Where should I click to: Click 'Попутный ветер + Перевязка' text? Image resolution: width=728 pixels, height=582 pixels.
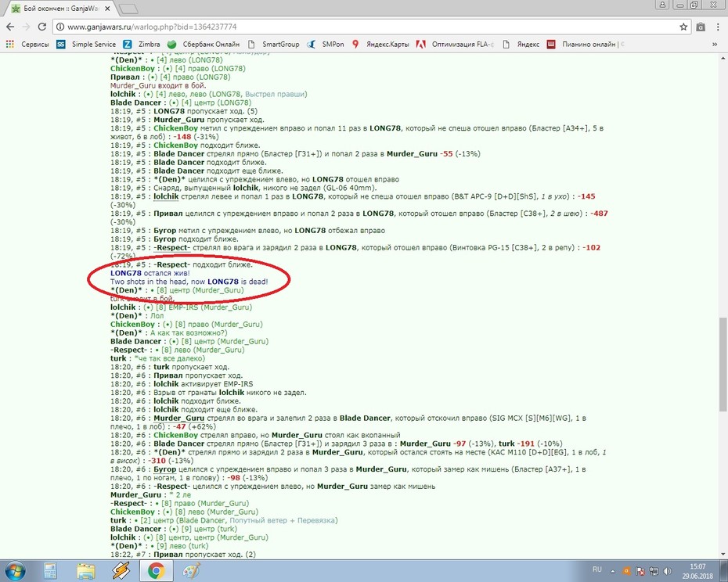[281, 520]
